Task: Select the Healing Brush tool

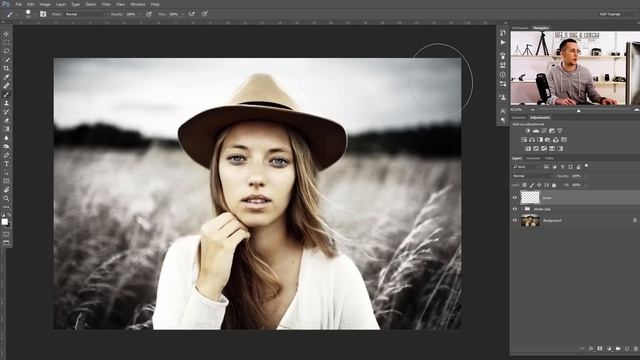Action: pos(6,86)
